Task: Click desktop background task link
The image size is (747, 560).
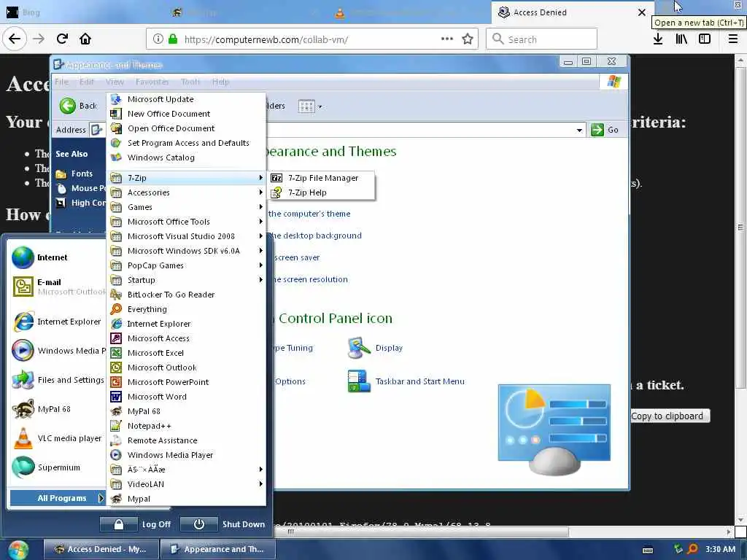Action: tap(314, 236)
